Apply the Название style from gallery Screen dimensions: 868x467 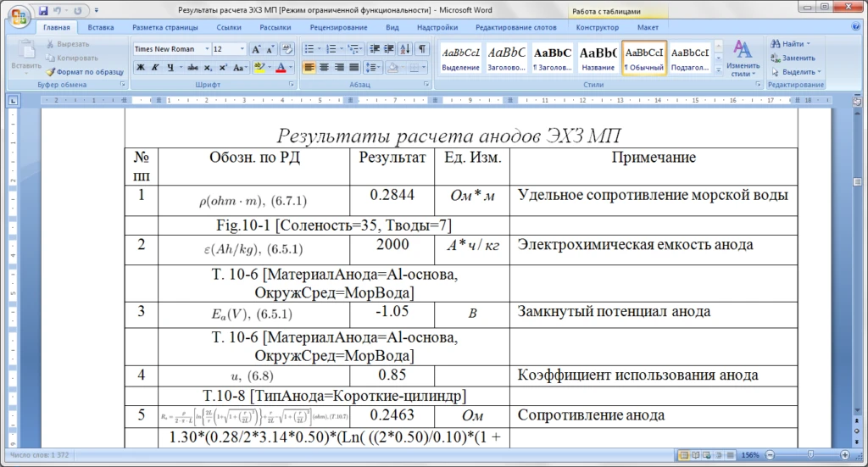pos(598,58)
